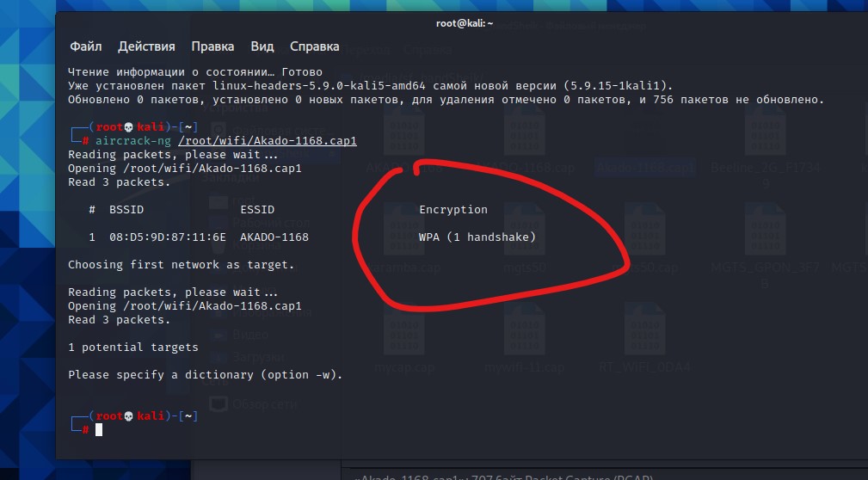Open the Файл menu in terminal

coord(86,46)
